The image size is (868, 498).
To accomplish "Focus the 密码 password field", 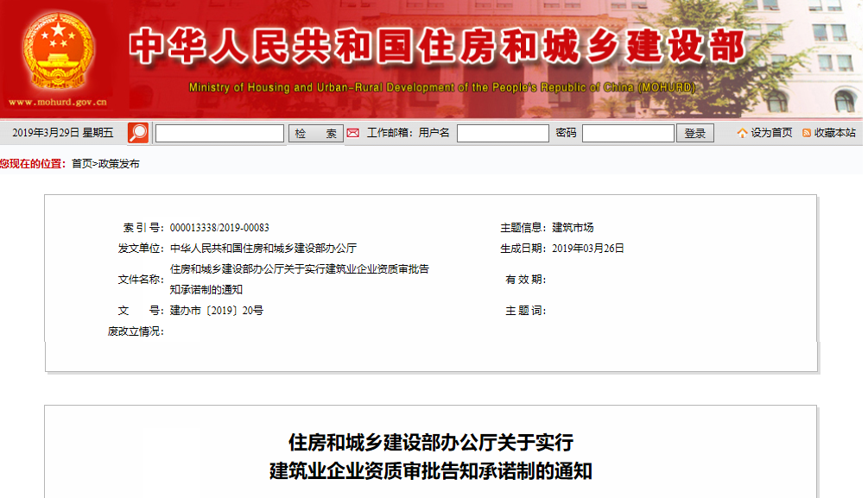I will pos(628,134).
